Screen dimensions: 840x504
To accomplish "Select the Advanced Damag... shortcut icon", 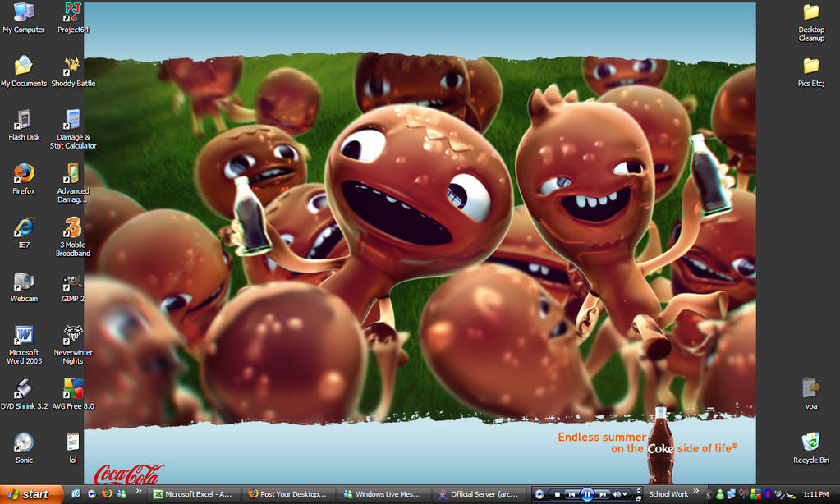I will [x=73, y=183].
